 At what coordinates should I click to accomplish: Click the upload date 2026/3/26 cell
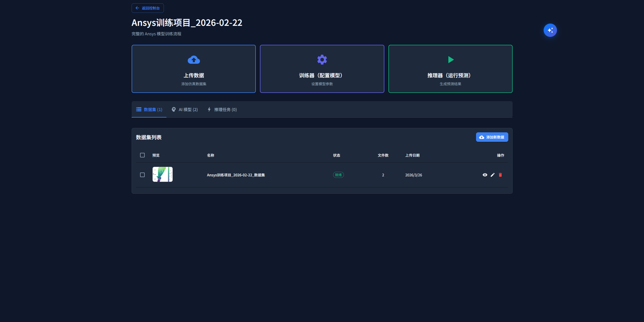(x=414, y=175)
